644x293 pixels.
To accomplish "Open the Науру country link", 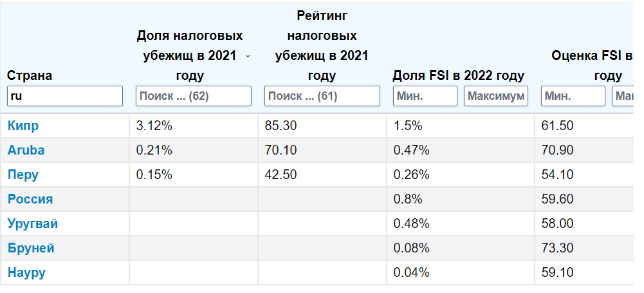I will [26, 272].
